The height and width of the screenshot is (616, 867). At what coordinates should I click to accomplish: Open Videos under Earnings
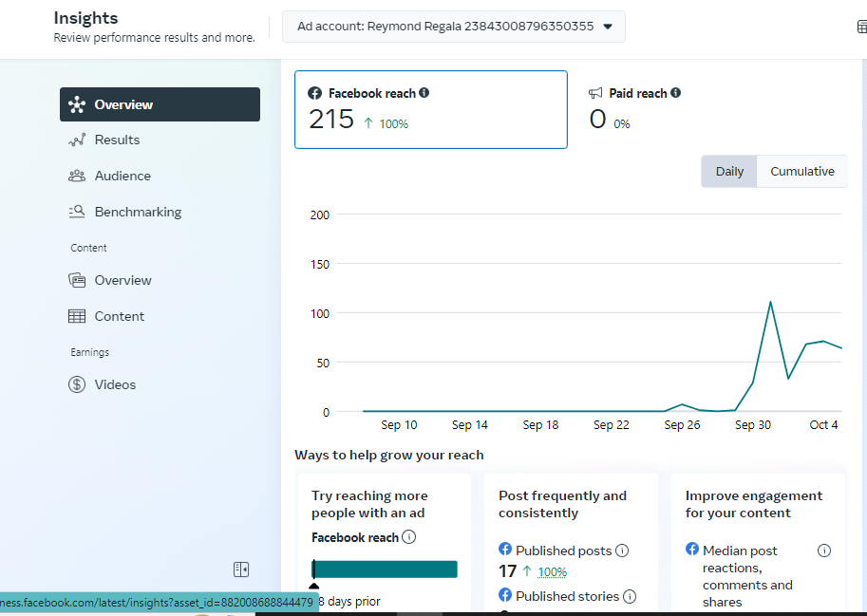[x=115, y=384]
